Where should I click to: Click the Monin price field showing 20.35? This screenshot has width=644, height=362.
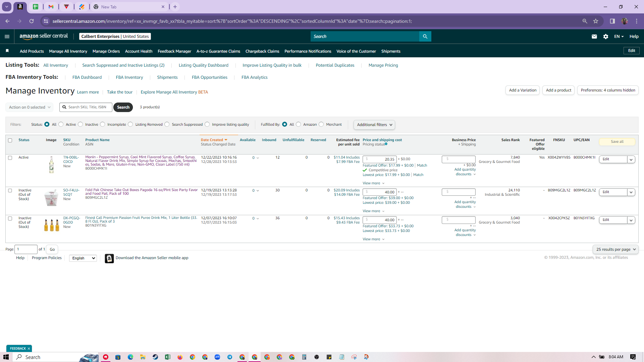[380, 159]
